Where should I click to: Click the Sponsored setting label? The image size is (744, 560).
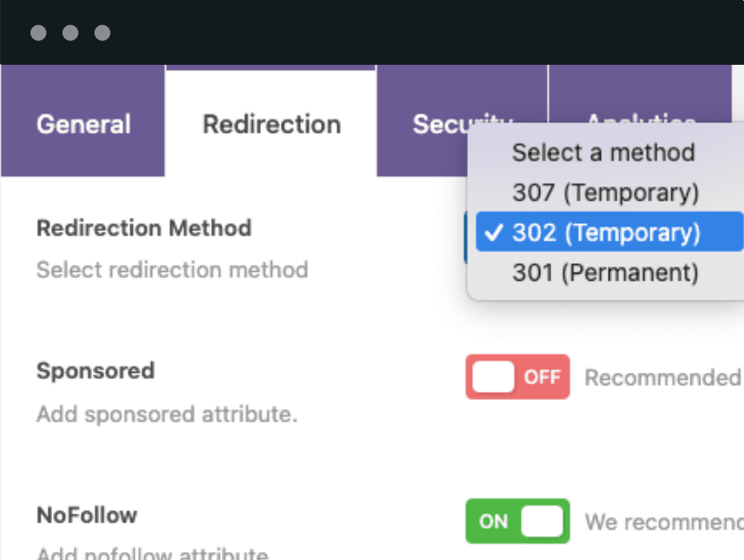pyautogui.click(x=95, y=371)
